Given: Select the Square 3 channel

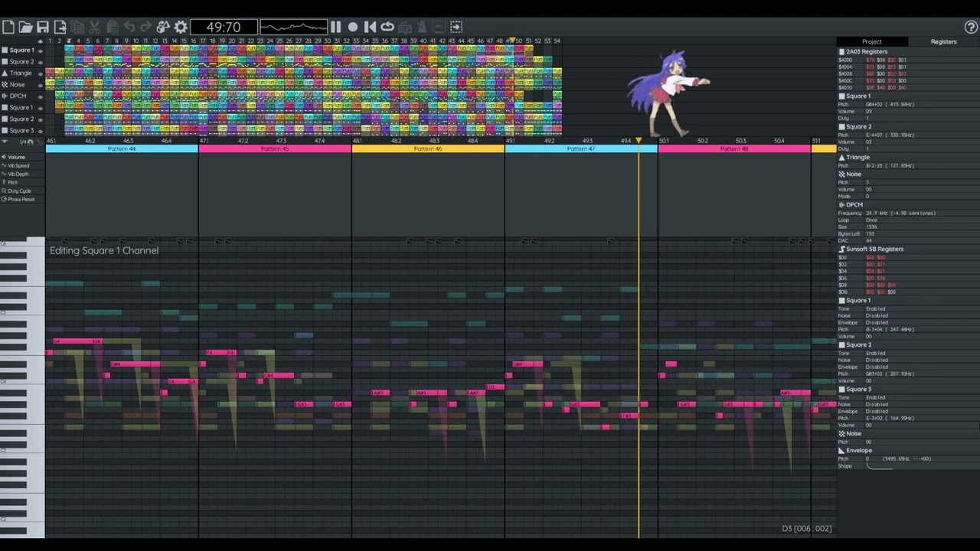Looking at the screenshot, I should 21,131.
